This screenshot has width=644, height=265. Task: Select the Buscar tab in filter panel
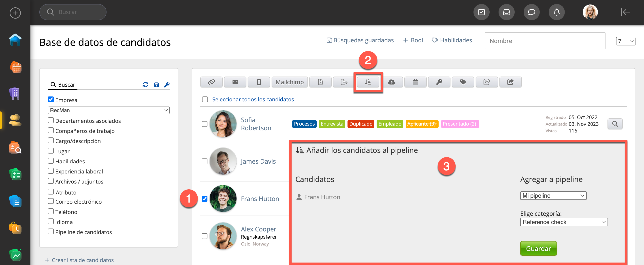point(63,85)
